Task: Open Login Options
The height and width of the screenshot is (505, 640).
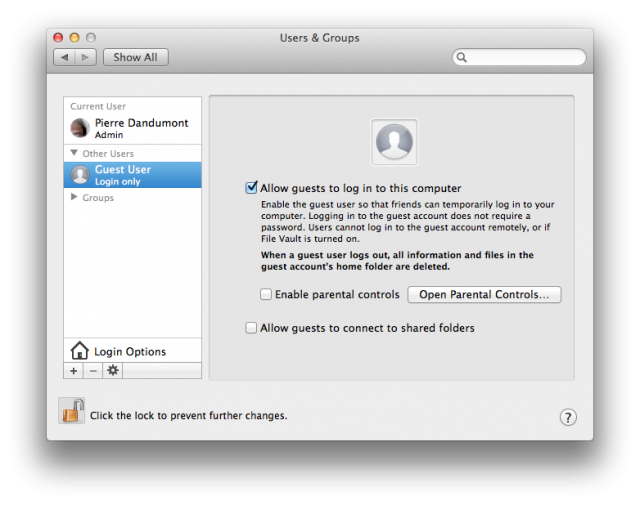Action: (133, 351)
